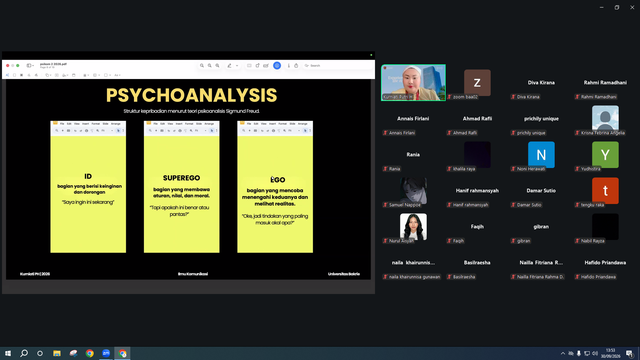Screen dimensions: 640x360
Task: Click the Krisna Febrina Afgelia name label
Action: point(603,133)
